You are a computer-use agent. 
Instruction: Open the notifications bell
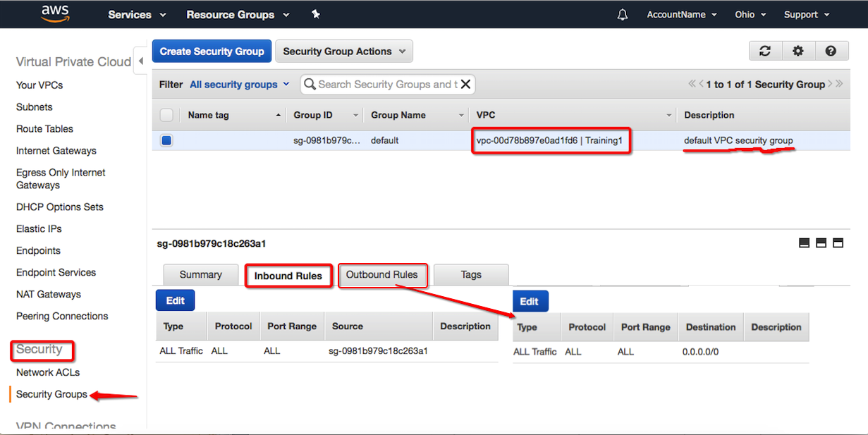click(x=622, y=15)
